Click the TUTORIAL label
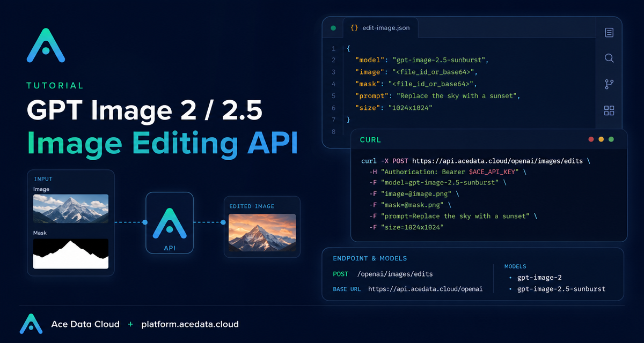 click(55, 86)
